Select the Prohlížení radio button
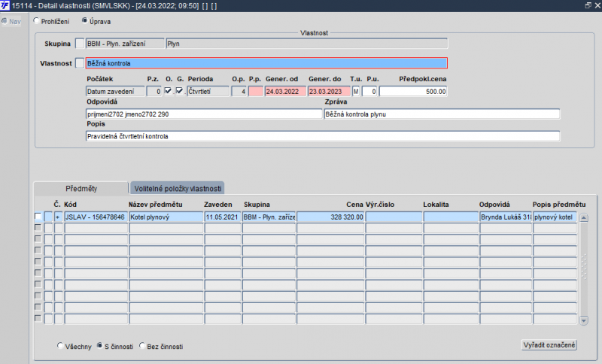The image size is (602, 364). point(36,21)
